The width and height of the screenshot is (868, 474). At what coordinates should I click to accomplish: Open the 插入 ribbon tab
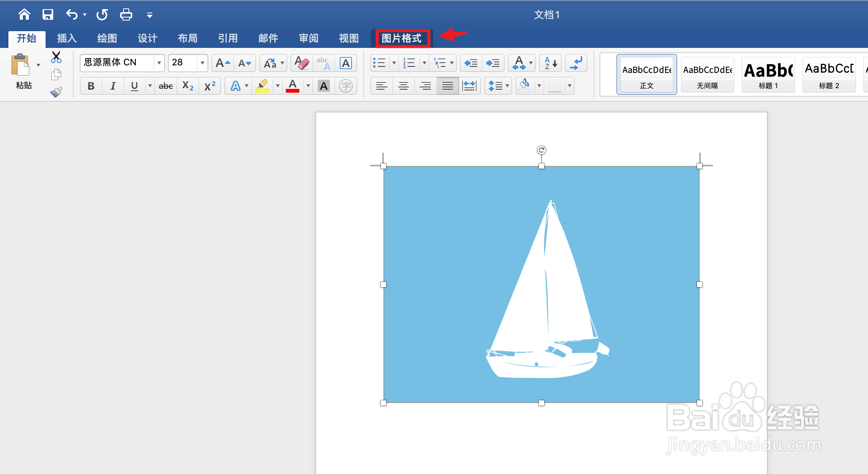[x=67, y=38]
